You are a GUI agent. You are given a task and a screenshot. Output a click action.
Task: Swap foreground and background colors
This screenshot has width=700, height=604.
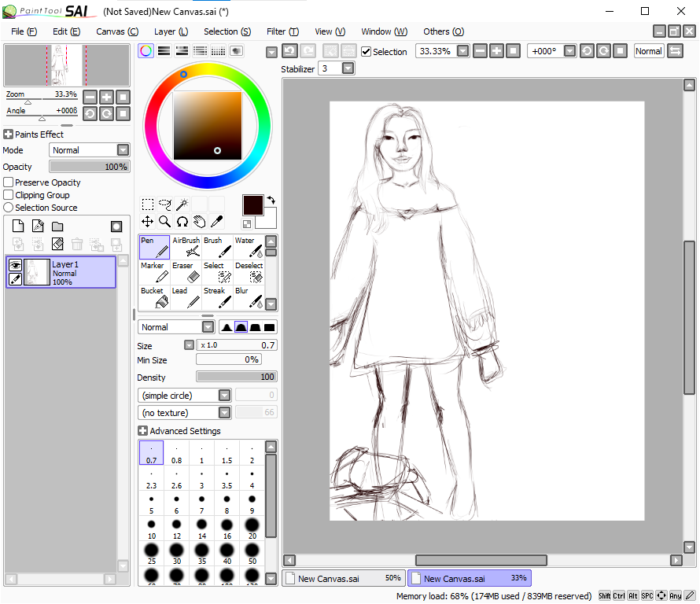tap(271, 200)
